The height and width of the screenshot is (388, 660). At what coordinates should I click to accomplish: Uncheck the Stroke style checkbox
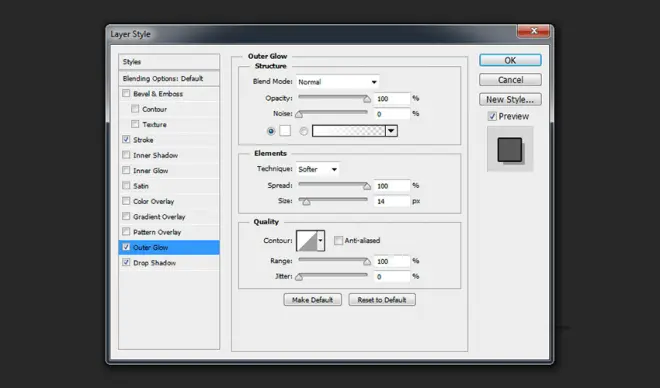126,139
